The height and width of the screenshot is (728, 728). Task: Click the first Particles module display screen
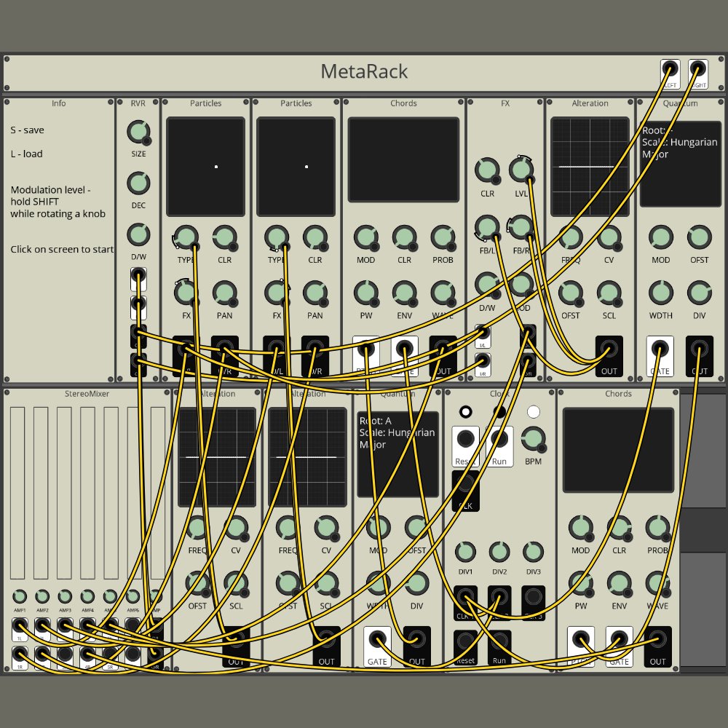[206, 167]
